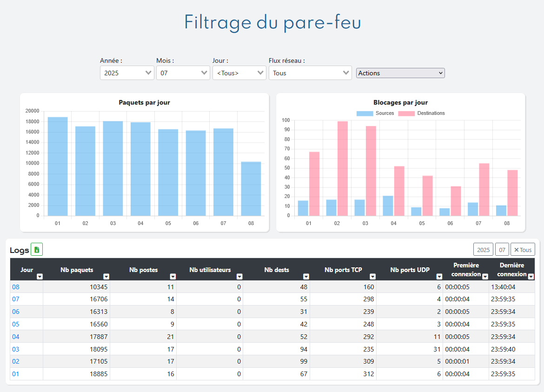This screenshot has height=392, width=544.
Task: Open the Première connexion column filter arrow
Action: click(x=485, y=277)
